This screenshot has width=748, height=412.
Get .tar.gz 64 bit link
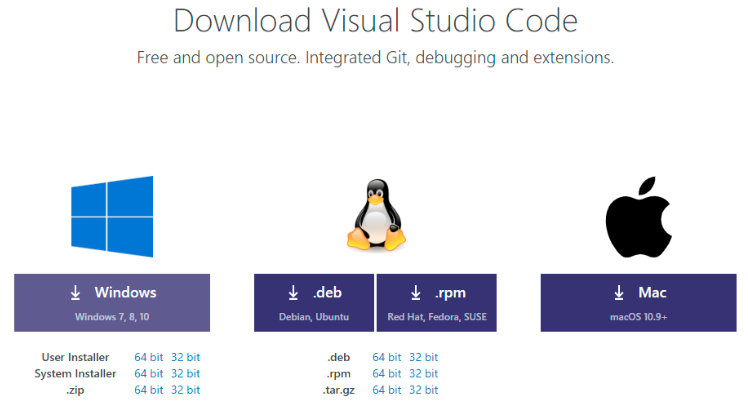(x=387, y=390)
